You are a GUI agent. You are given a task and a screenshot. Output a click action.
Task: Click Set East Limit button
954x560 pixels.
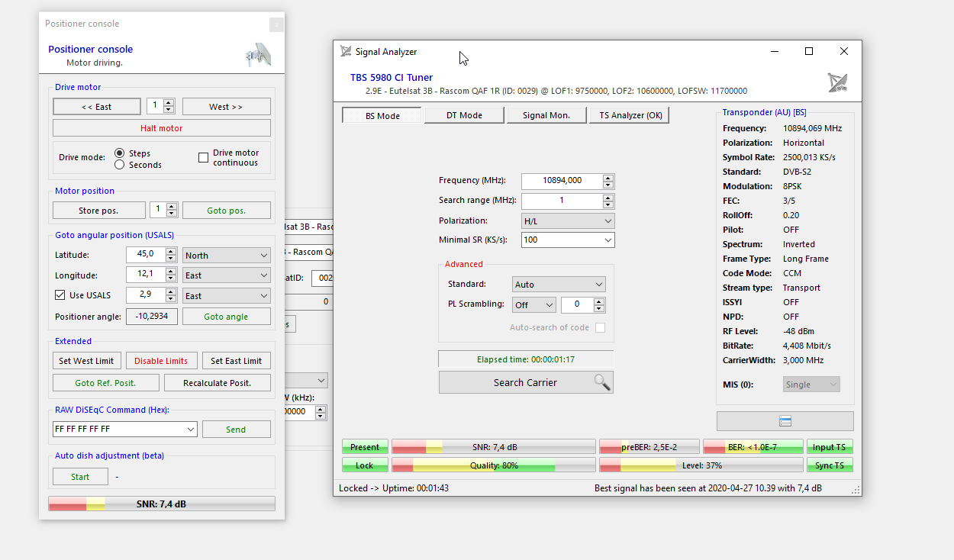click(236, 361)
